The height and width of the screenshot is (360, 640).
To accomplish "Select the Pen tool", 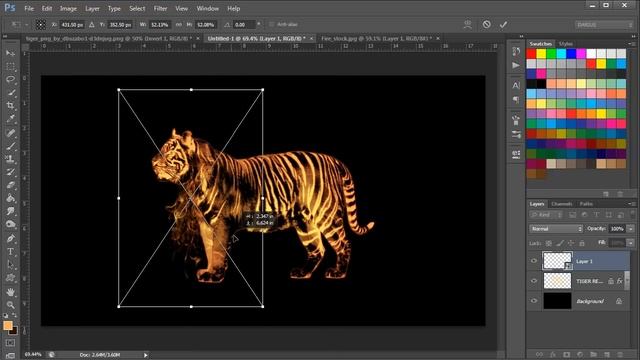I will click(10, 238).
